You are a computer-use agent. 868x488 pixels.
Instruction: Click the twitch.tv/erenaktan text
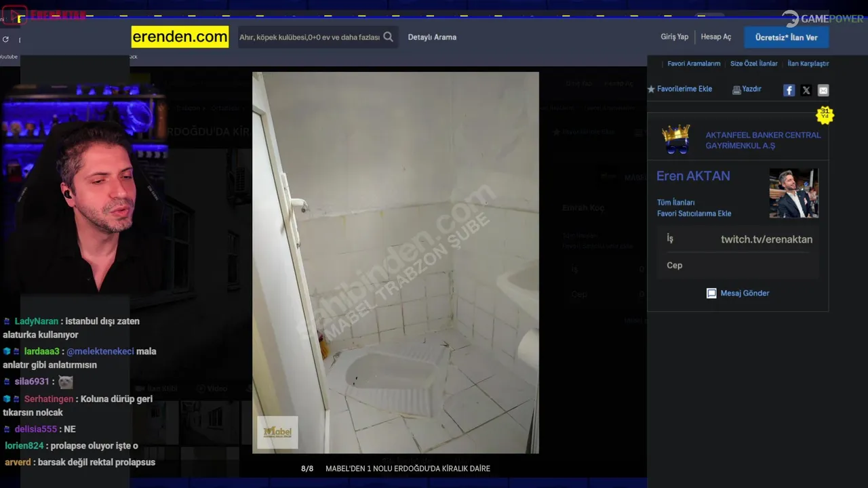coord(766,239)
